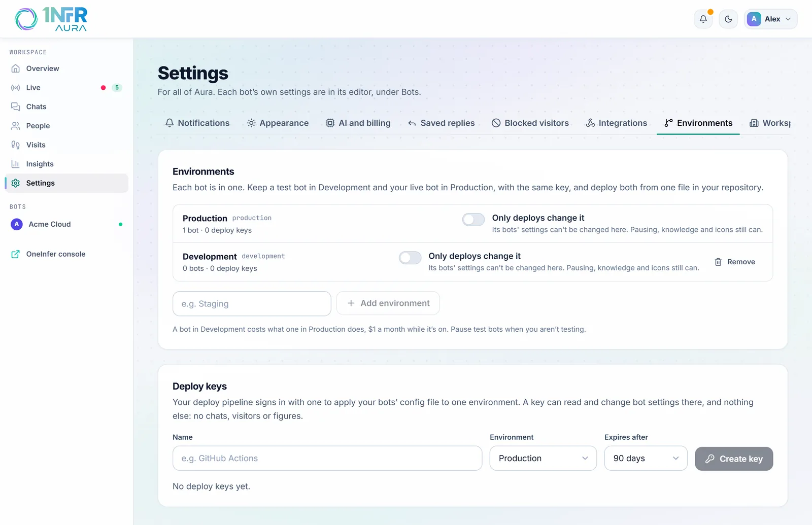Click the Blocked visitors ban icon
This screenshot has width=812, height=525.
tap(496, 123)
